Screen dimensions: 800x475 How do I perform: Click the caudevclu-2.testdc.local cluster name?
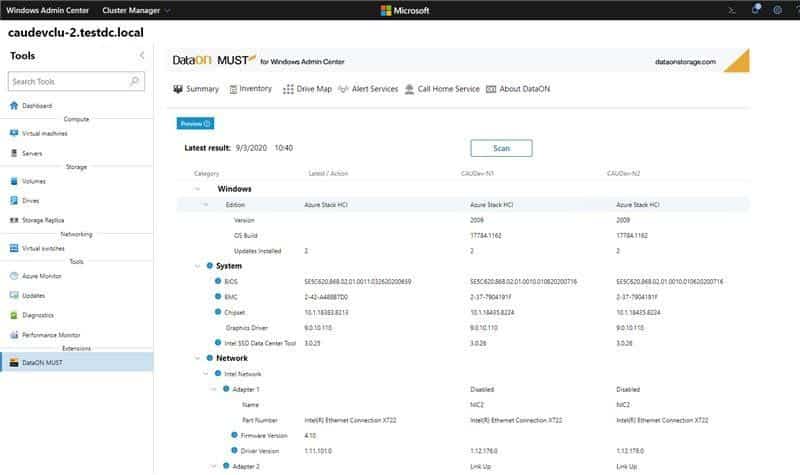(76, 33)
